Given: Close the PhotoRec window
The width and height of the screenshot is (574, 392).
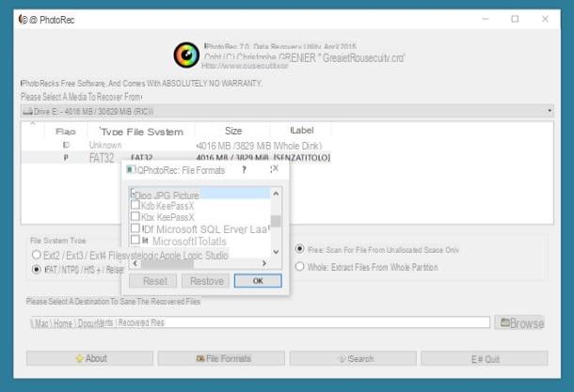Looking at the screenshot, I should tap(545, 19).
